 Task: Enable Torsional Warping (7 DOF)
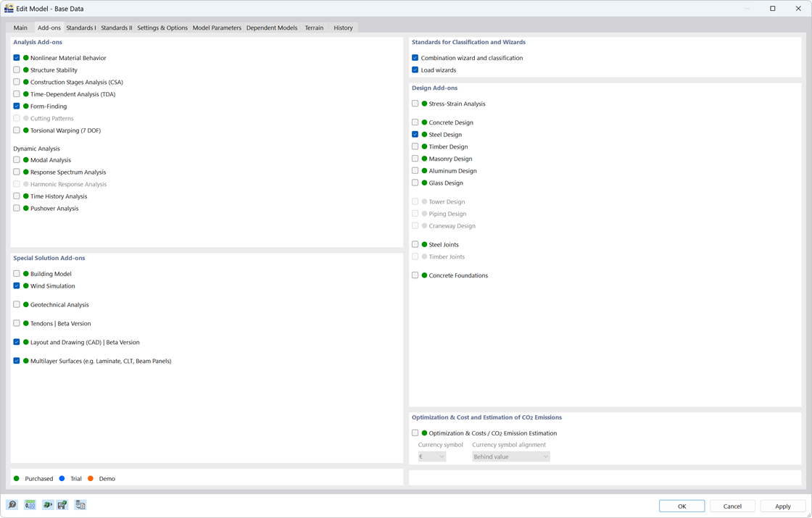tap(17, 130)
